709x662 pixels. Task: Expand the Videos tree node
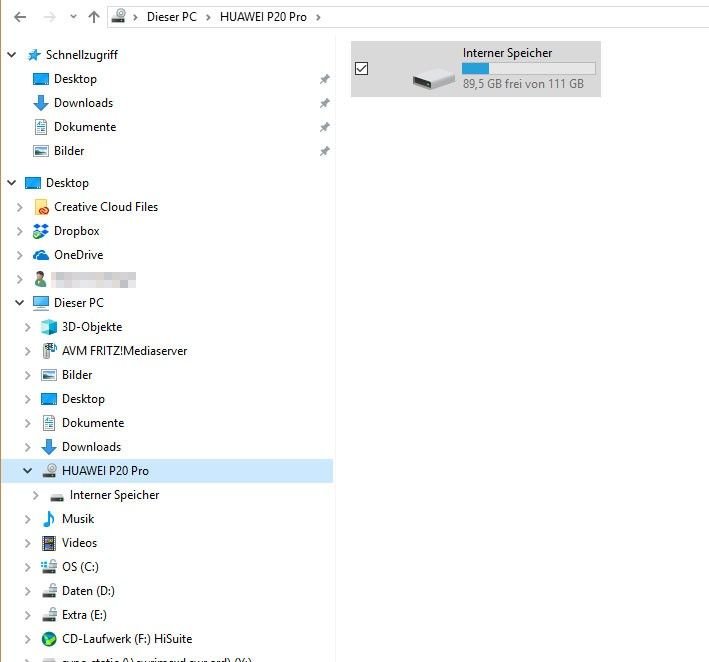[x=28, y=543]
